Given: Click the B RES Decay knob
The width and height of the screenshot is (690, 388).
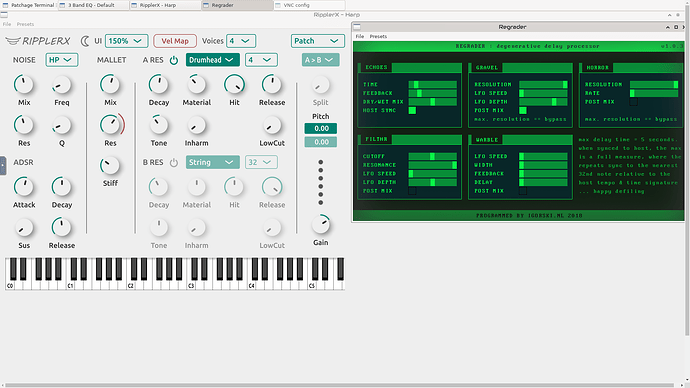Looking at the screenshot, I should coord(158,187).
